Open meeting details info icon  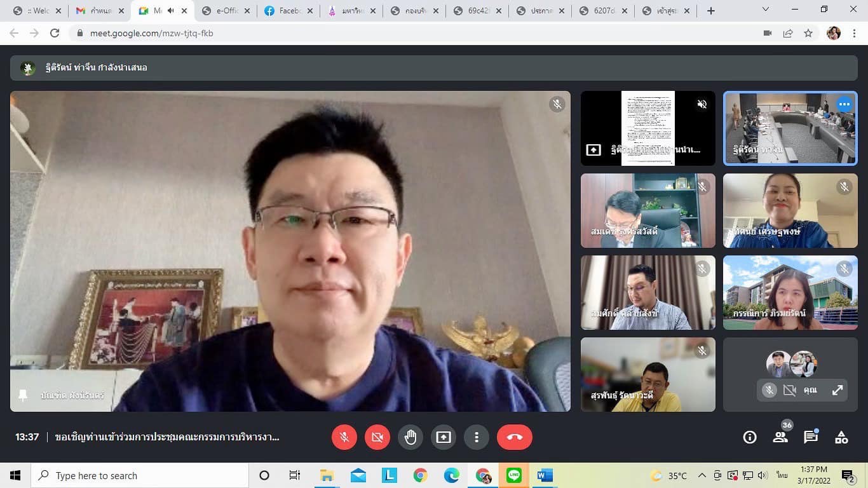coord(750,437)
